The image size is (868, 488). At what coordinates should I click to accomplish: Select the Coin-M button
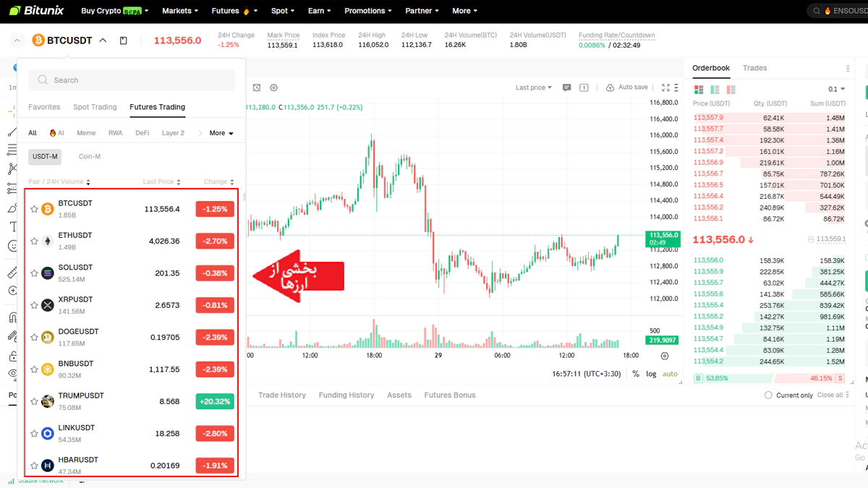pos(90,156)
